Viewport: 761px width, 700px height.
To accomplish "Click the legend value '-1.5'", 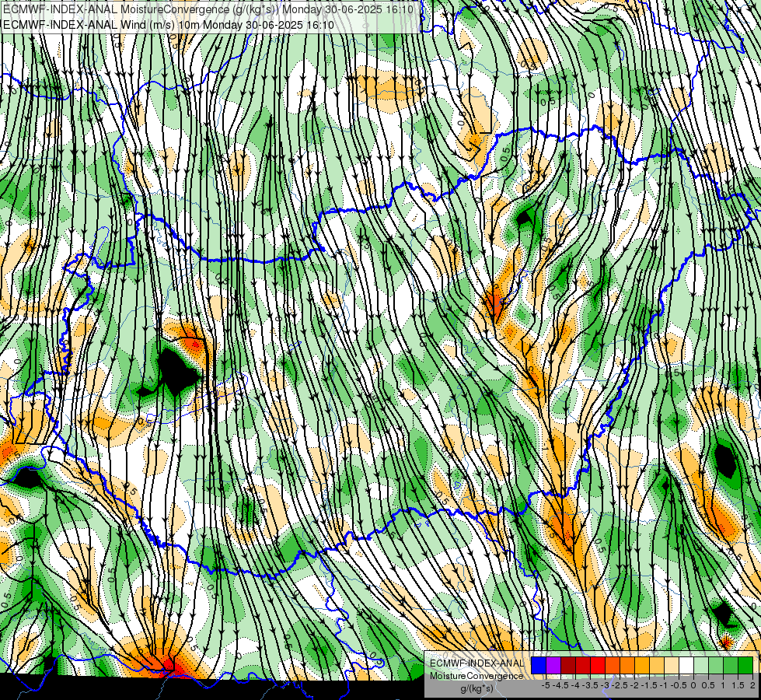I will click(x=649, y=685).
